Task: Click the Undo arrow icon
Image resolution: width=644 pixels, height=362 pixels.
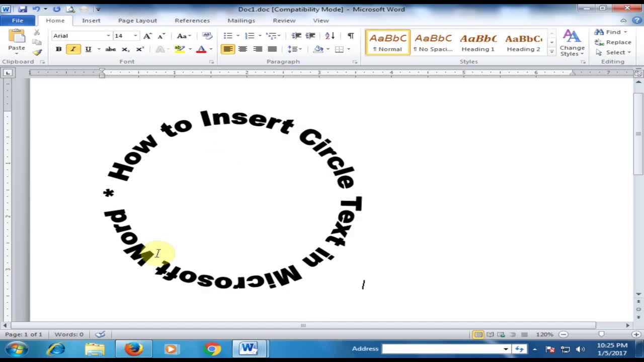Action: pyautogui.click(x=36, y=9)
